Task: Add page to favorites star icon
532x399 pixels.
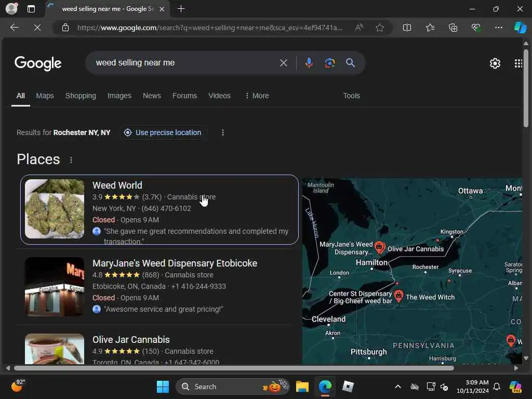Action: click(380, 28)
